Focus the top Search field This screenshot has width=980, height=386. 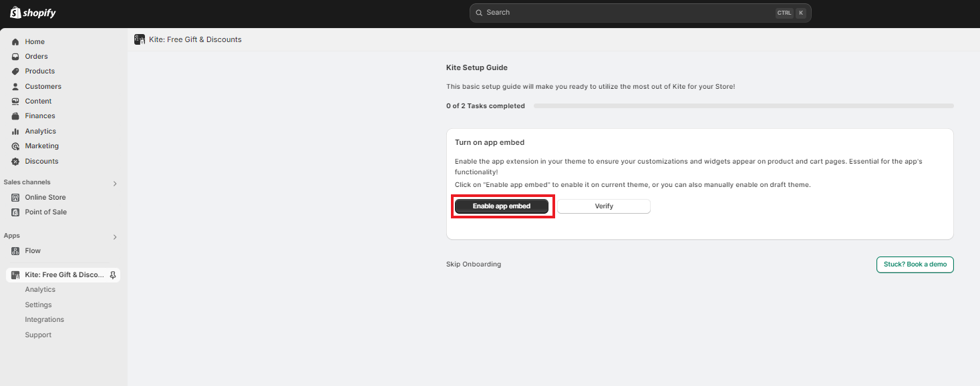pos(628,13)
